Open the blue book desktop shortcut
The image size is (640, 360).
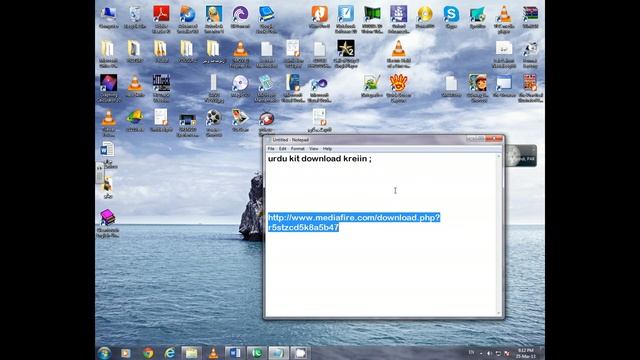(267, 18)
